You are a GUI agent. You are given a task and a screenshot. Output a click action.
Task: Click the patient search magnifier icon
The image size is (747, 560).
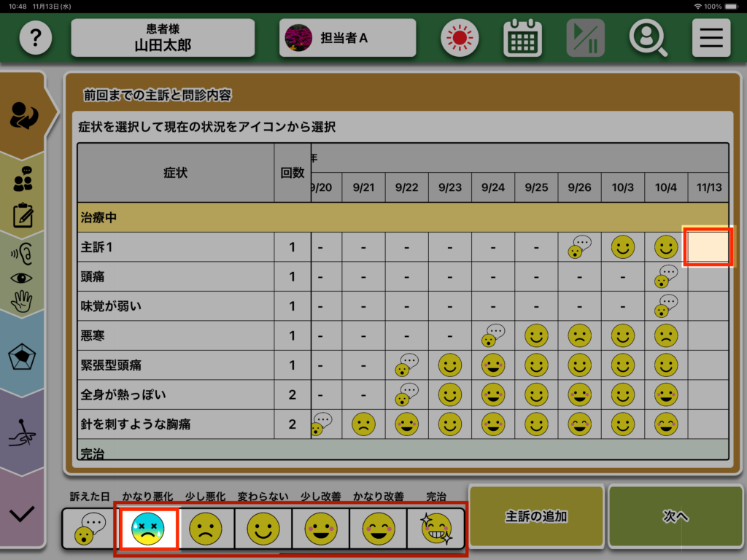pos(648,38)
